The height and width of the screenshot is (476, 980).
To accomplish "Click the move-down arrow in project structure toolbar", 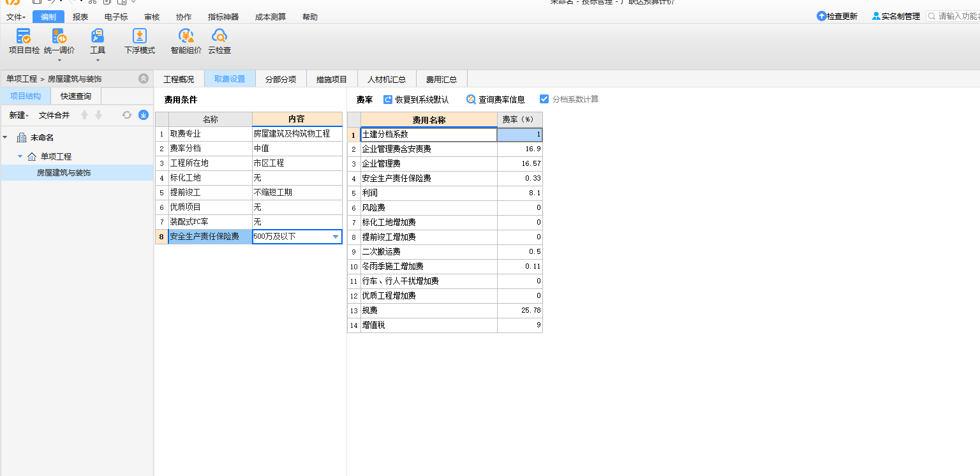I will 98,115.
